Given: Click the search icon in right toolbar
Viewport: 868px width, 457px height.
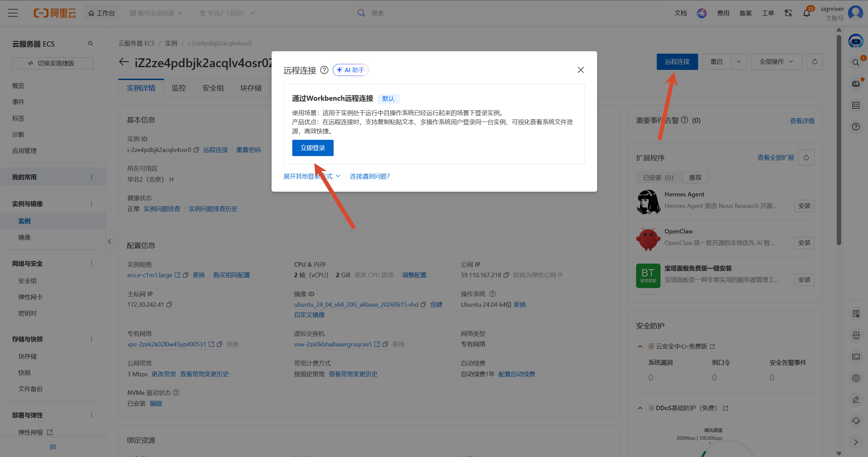Looking at the screenshot, I should pyautogui.click(x=856, y=62).
